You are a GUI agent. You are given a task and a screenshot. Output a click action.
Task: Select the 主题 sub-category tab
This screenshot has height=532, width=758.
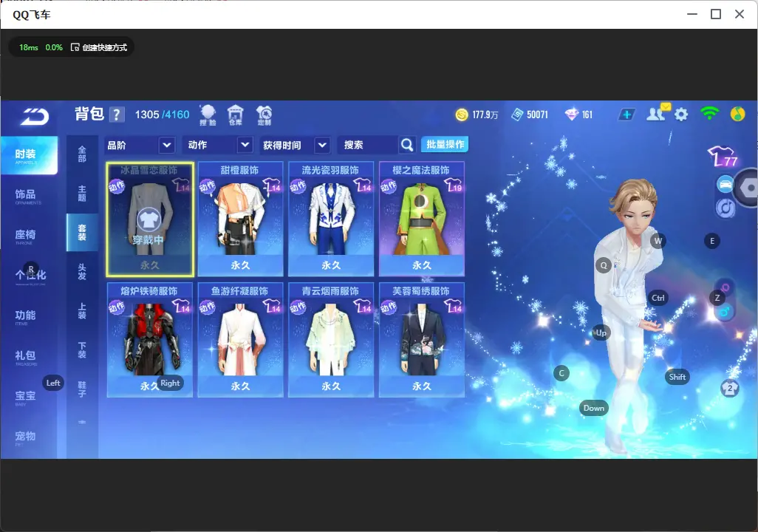[x=82, y=194]
